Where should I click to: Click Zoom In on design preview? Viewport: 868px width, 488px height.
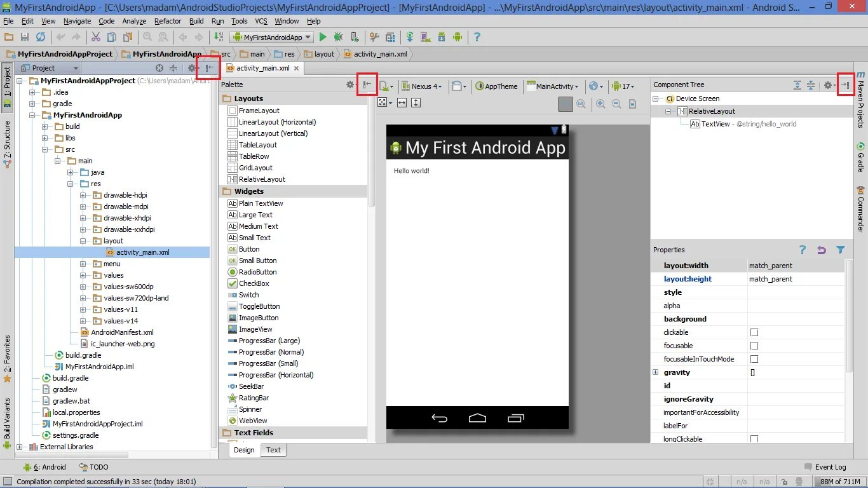click(600, 104)
